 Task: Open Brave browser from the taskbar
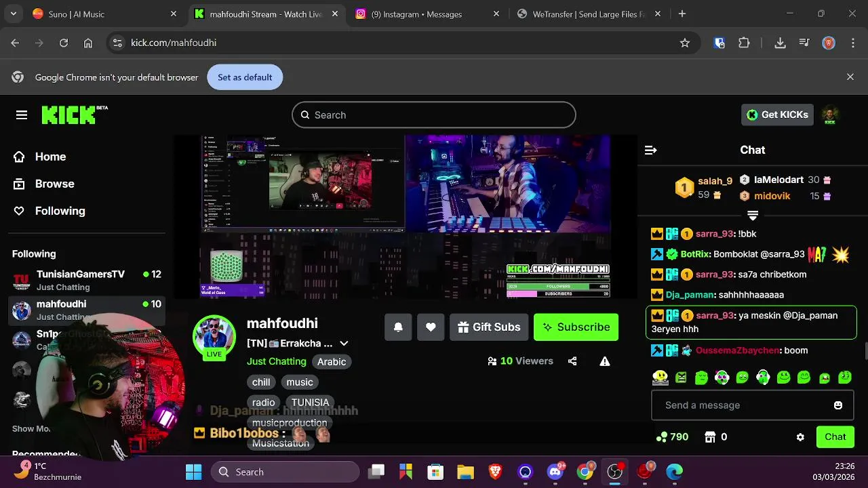tap(496, 472)
